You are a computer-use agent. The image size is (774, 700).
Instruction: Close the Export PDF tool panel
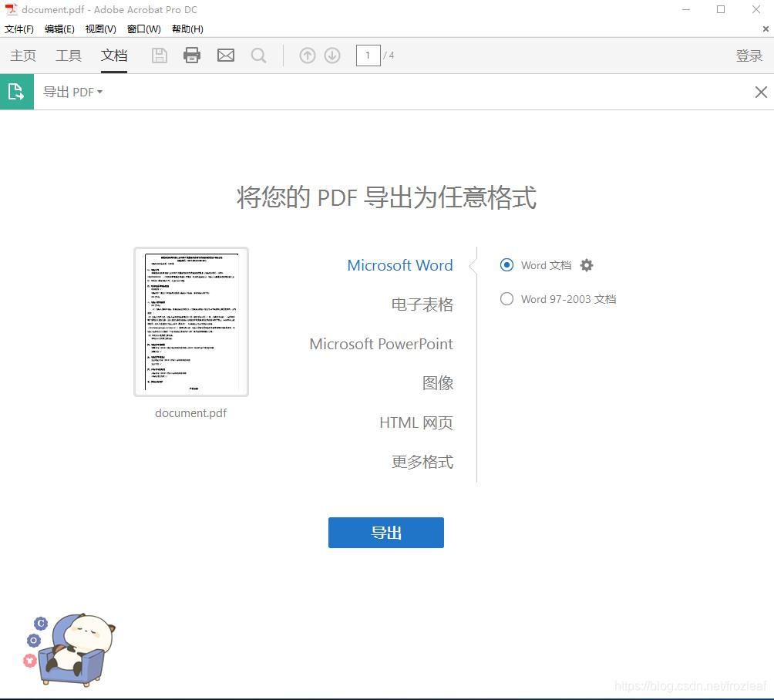(x=761, y=92)
